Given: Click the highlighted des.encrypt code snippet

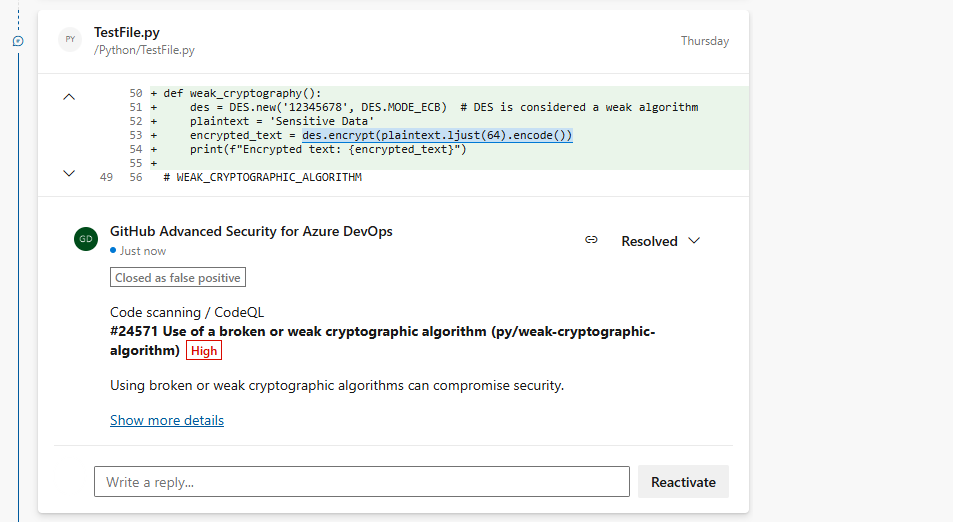Looking at the screenshot, I should click(437, 135).
